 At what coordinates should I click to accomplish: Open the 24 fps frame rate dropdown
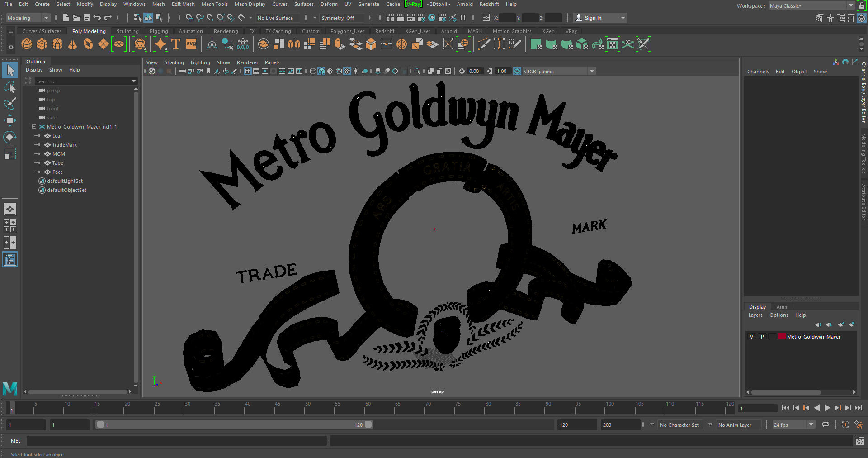pos(793,425)
